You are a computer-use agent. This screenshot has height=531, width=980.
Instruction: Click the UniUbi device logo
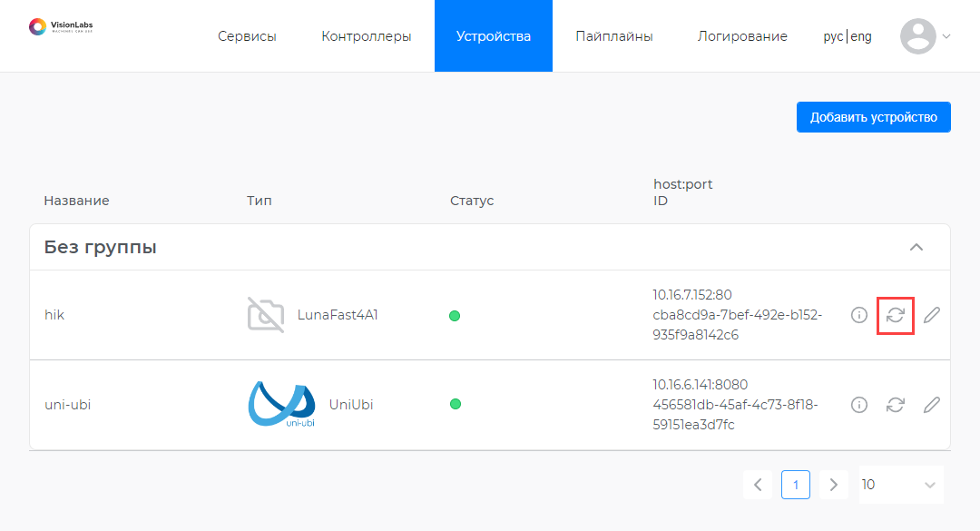282,405
